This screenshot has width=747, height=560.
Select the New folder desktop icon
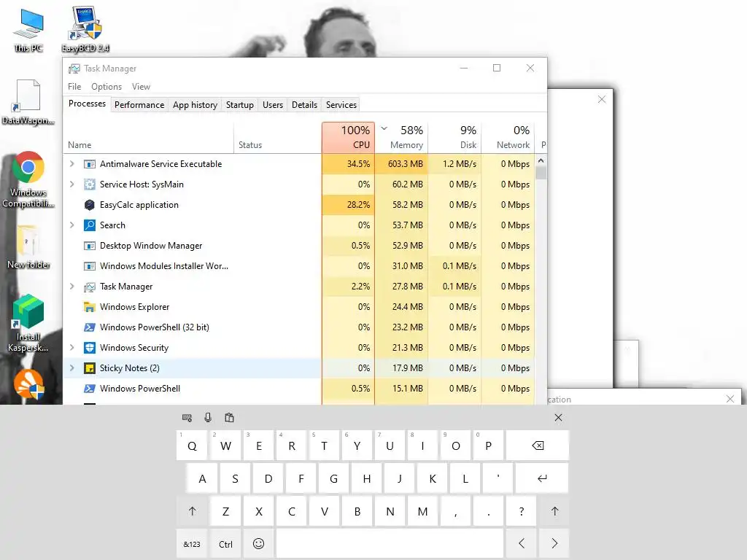point(28,246)
